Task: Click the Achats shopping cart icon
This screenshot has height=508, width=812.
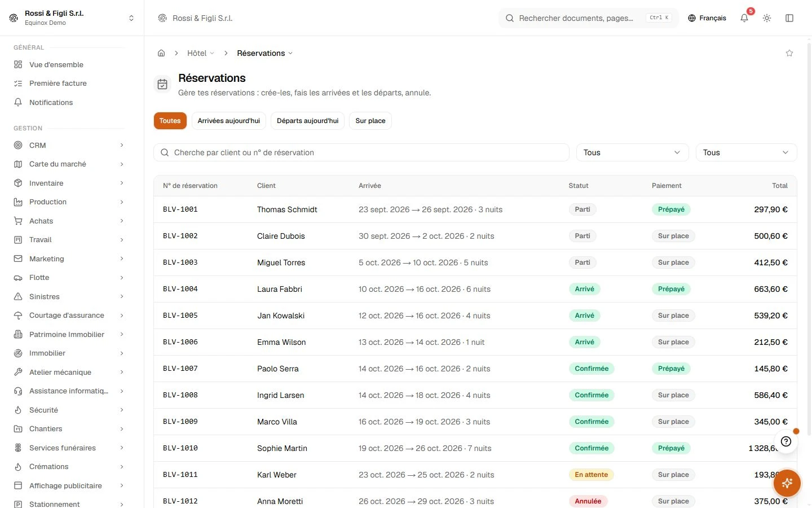Action: tap(18, 221)
